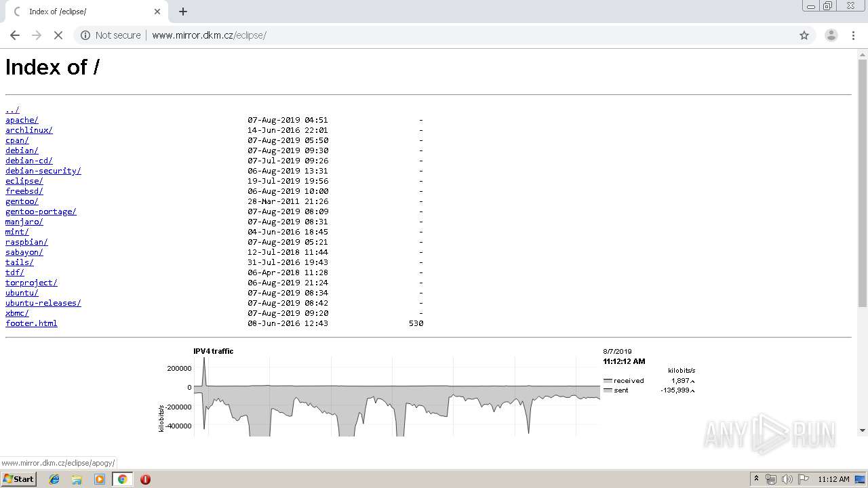Click the footer.html size value 530
This screenshot has width=868, height=488.
(x=416, y=323)
